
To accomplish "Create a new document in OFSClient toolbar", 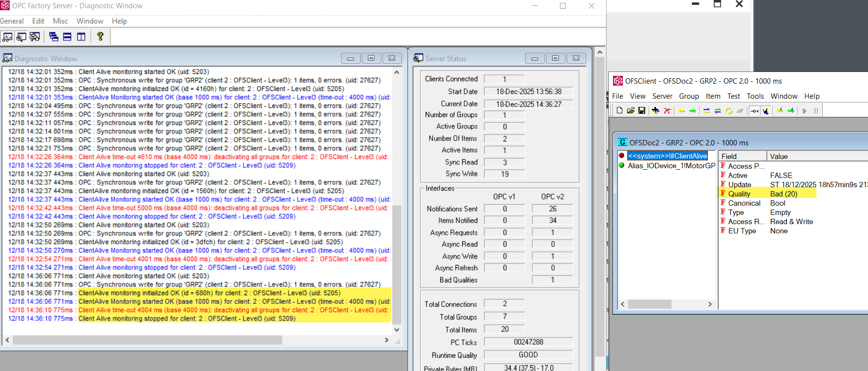I will point(619,110).
